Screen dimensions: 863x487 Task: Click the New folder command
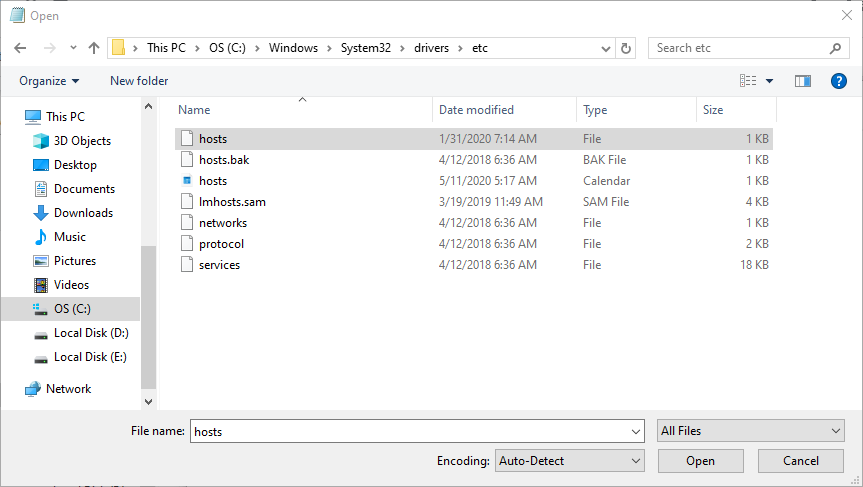click(139, 81)
